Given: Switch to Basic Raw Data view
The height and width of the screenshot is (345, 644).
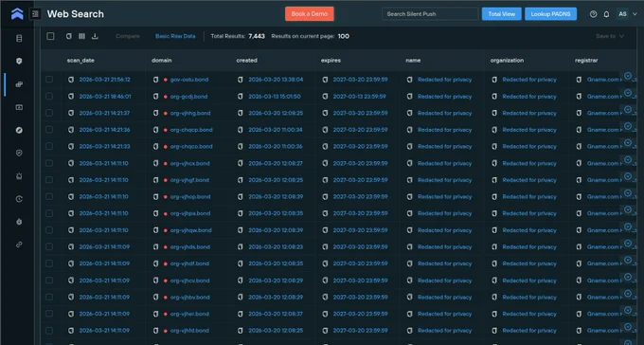Looking at the screenshot, I should 175,36.
